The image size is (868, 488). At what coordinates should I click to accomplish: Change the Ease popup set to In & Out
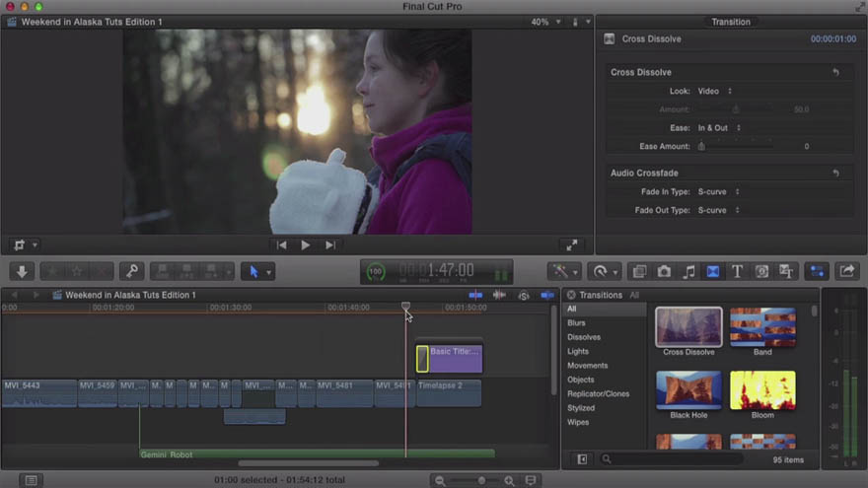tap(719, 128)
